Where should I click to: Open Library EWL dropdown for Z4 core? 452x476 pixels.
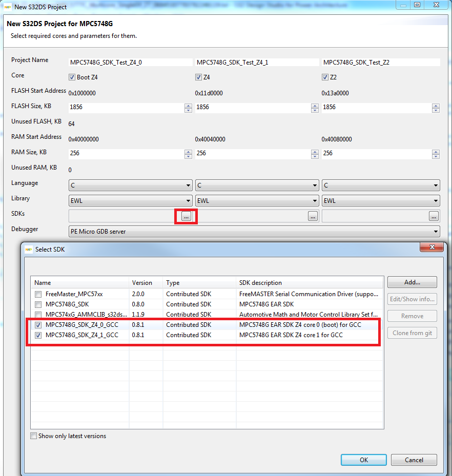point(257,201)
